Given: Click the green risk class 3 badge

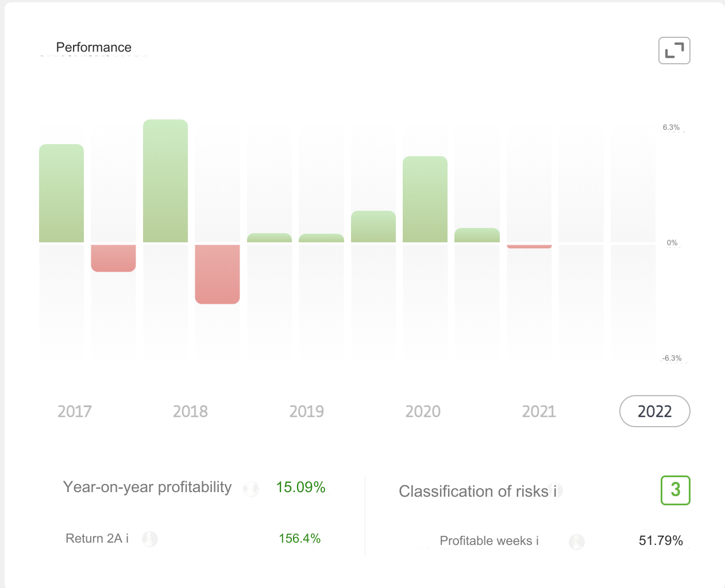Looking at the screenshot, I should [x=675, y=490].
